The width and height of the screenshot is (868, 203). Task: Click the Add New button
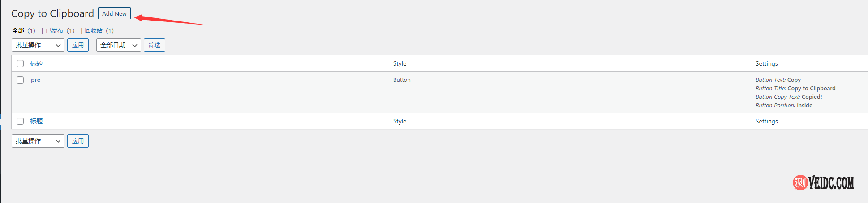[114, 13]
